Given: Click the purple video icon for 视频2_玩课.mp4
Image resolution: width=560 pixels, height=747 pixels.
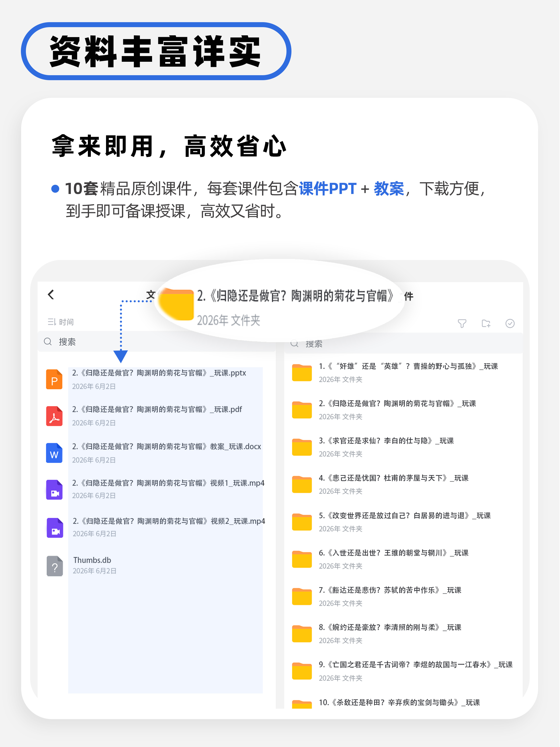Looking at the screenshot, I should pyautogui.click(x=55, y=528).
